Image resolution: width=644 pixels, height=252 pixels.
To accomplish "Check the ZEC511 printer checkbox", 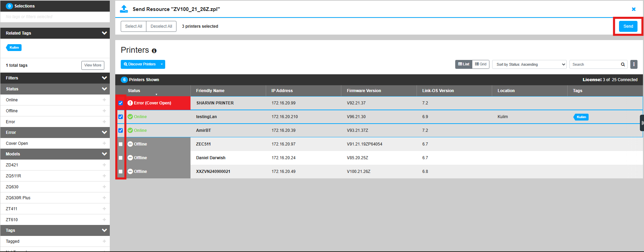I will click(x=120, y=144).
